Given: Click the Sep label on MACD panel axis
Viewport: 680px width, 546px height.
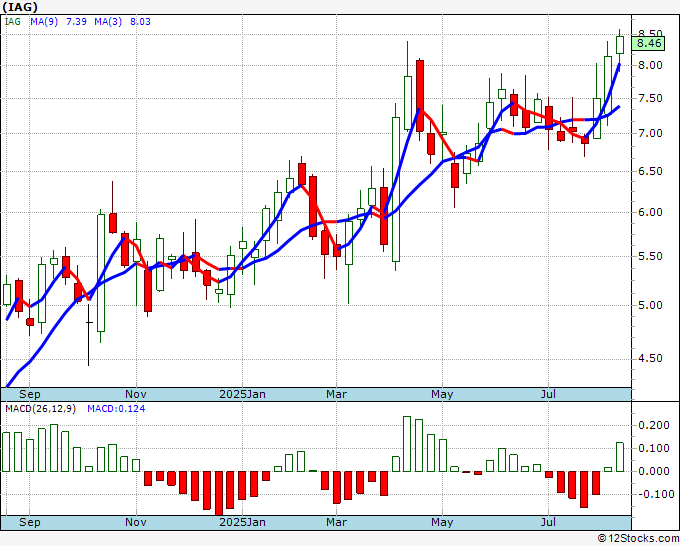Looking at the screenshot, I should pyautogui.click(x=29, y=522).
